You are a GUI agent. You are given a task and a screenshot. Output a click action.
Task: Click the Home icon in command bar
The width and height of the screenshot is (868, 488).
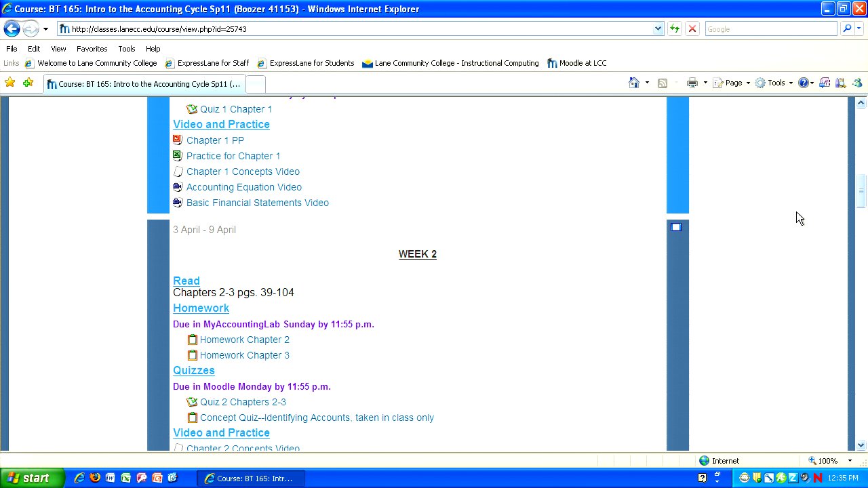(633, 83)
